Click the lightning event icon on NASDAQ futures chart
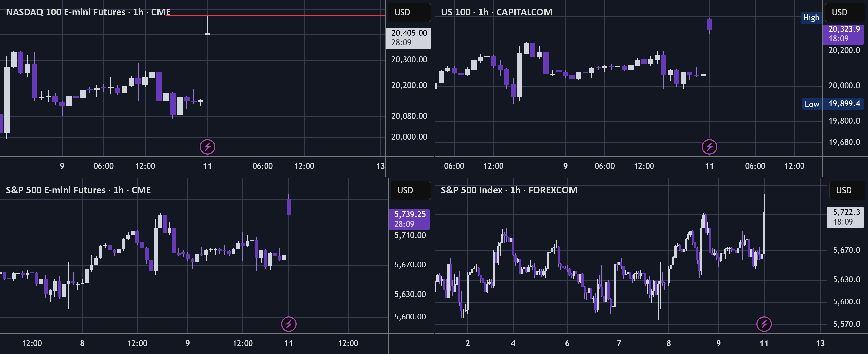The height and width of the screenshot is (354, 868). click(x=207, y=147)
